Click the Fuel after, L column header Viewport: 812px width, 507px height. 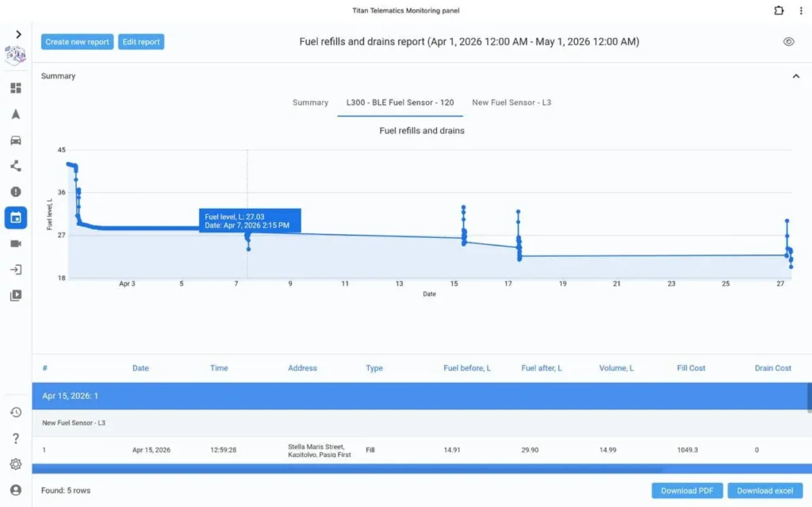click(x=541, y=368)
